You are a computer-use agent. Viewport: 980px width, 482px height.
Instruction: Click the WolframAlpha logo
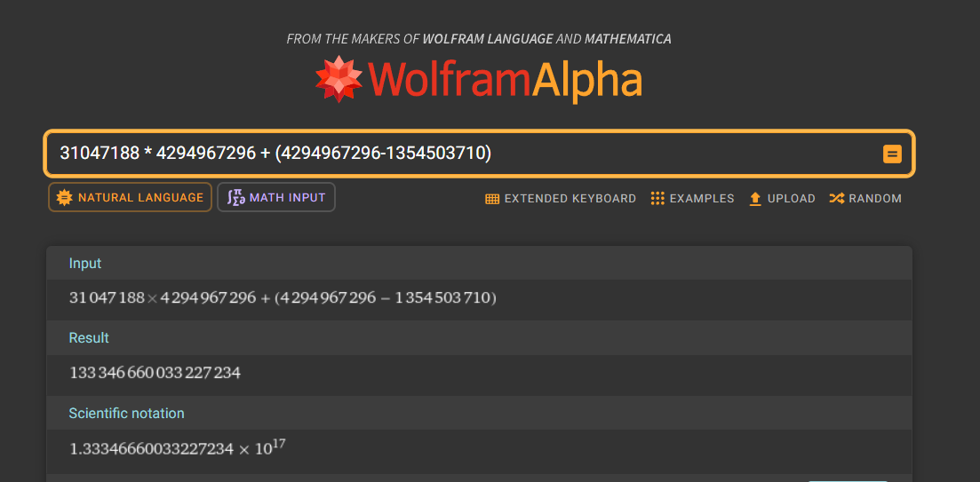click(478, 79)
